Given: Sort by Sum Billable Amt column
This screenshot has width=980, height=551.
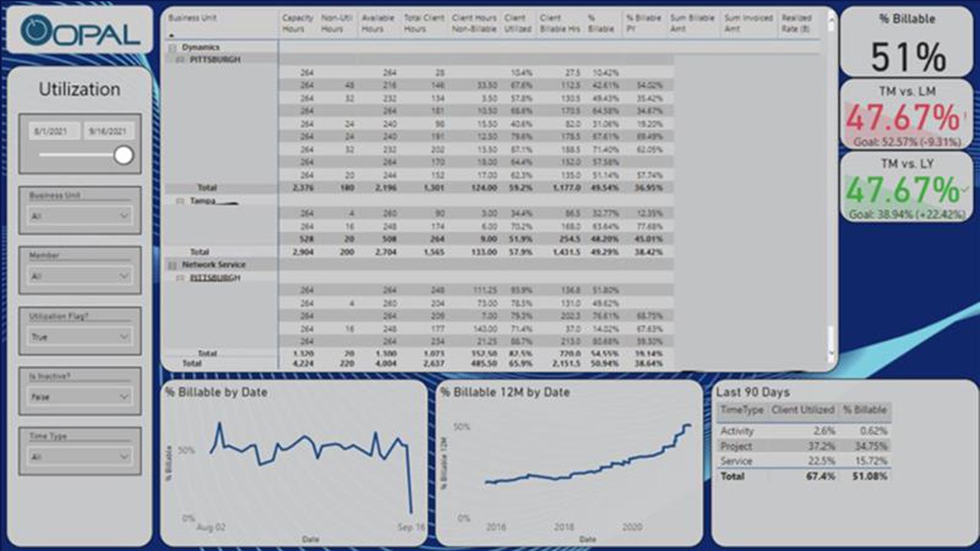Looking at the screenshot, I should (x=692, y=23).
